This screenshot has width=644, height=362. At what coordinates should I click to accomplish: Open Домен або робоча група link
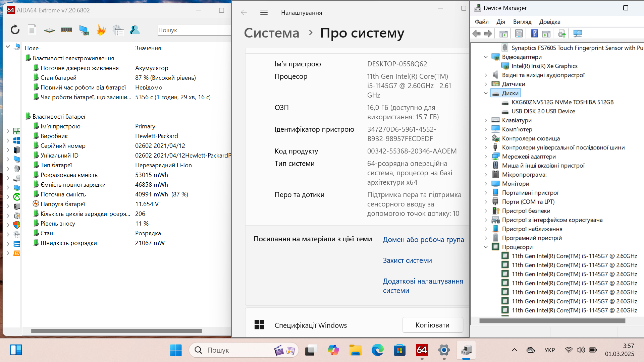[423, 240]
